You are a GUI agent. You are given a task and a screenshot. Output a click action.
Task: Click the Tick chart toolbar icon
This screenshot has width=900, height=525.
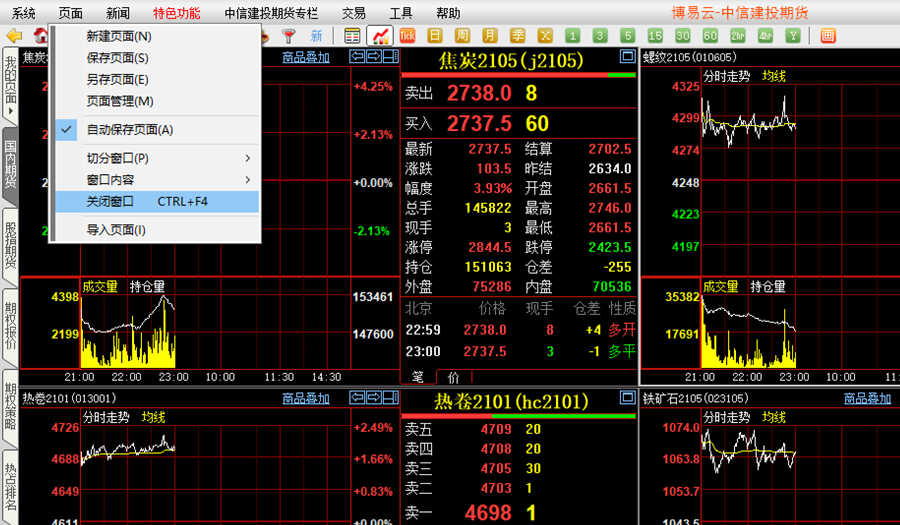pyautogui.click(x=408, y=36)
